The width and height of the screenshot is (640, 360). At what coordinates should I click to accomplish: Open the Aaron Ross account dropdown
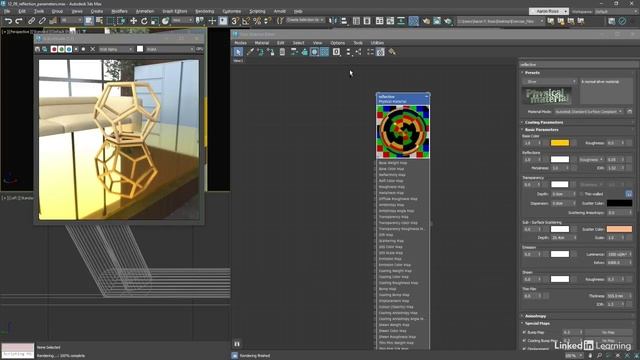point(549,11)
